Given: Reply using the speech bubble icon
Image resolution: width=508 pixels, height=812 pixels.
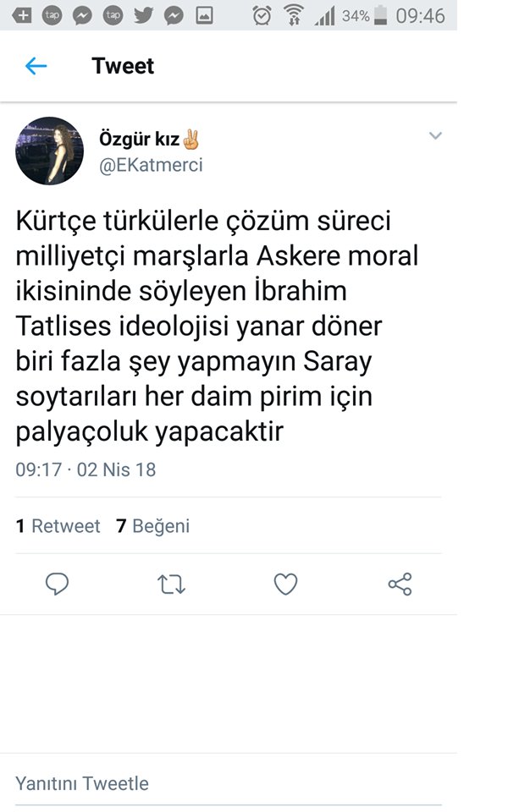Looking at the screenshot, I should tap(57, 584).
